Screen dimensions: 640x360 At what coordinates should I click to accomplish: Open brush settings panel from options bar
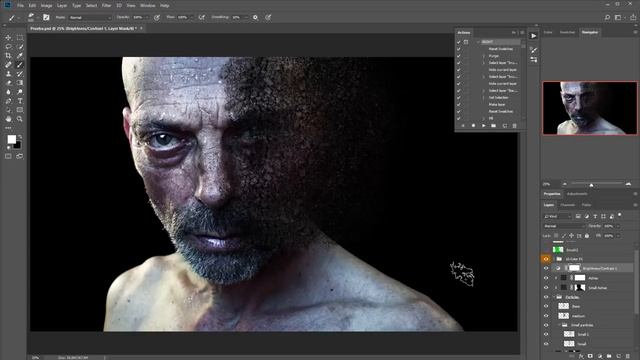[x=46, y=18]
